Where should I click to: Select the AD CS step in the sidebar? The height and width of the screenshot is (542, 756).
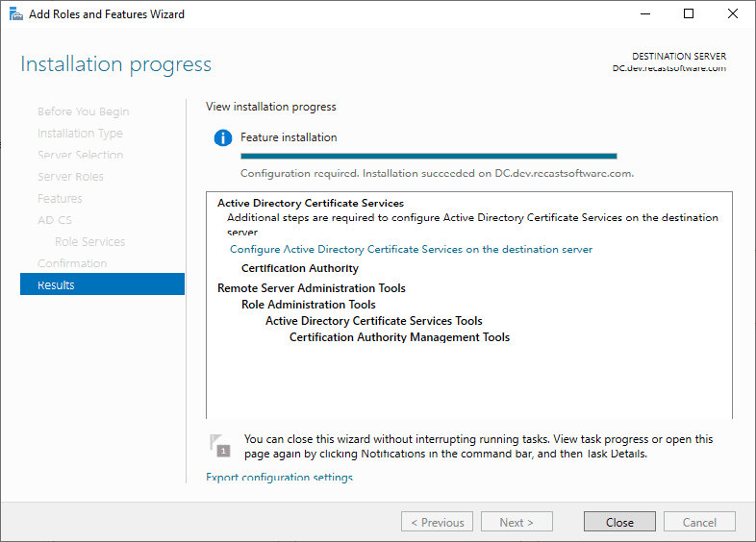tap(55, 220)
